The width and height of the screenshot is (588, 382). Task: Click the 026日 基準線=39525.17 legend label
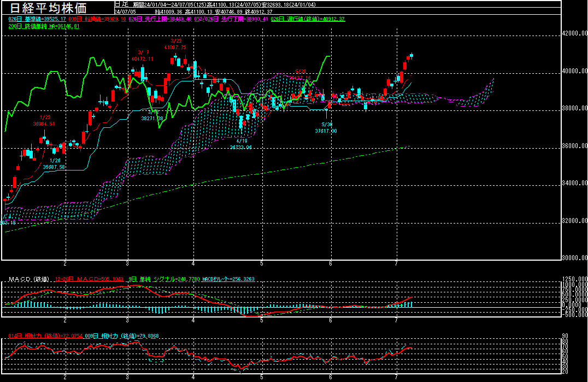coord(37,19)
